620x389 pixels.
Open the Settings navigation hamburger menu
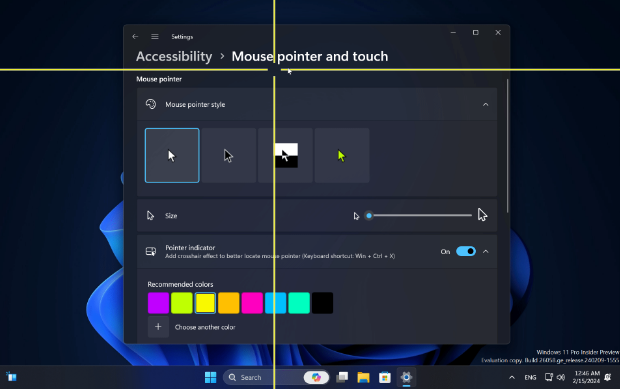[155, 36]
